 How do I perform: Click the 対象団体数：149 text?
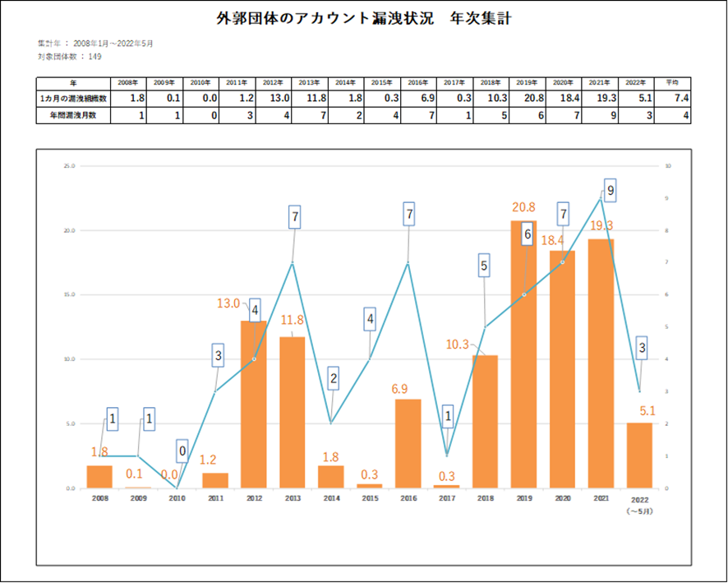coord(70,56)
